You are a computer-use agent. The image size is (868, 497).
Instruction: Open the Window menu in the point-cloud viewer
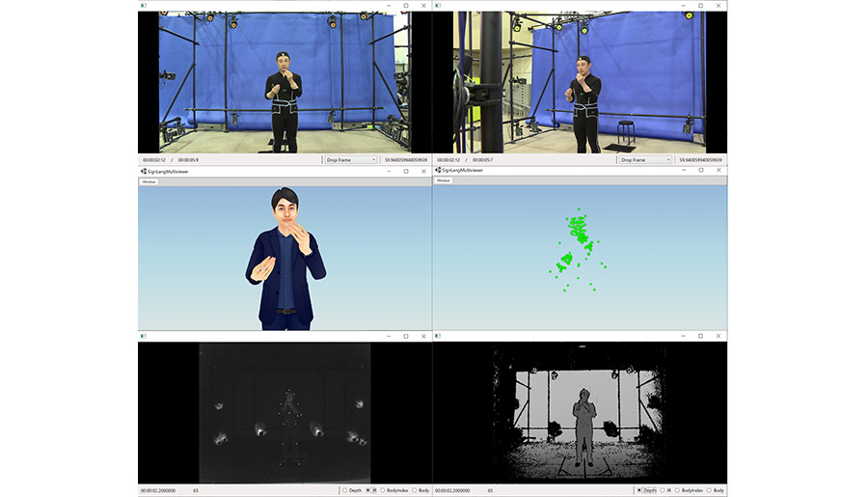point(444,180)
